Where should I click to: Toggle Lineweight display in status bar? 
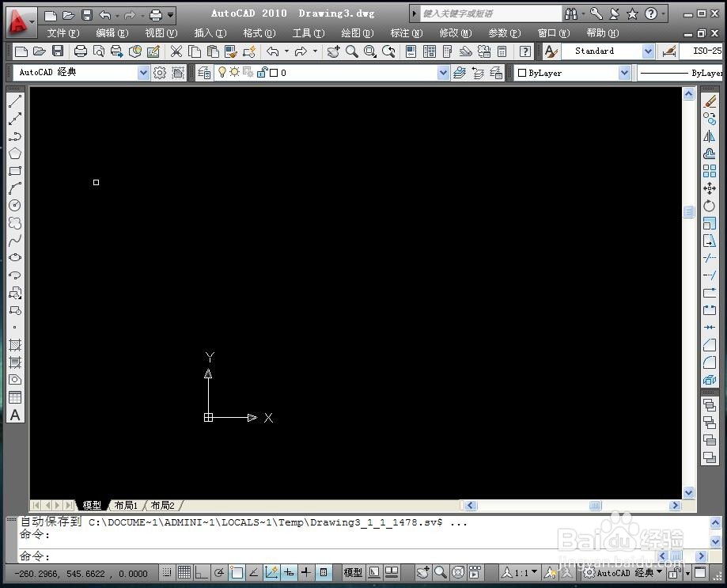coord(306,573)
